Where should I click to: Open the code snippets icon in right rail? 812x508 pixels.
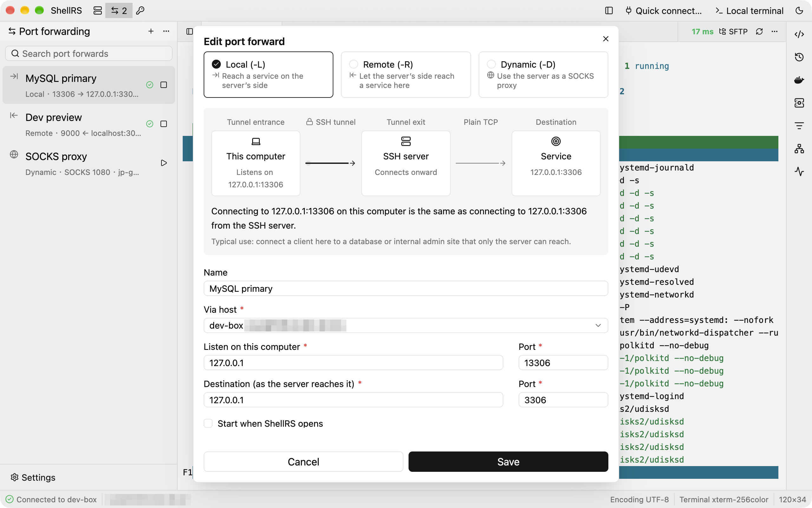point(799,34)
